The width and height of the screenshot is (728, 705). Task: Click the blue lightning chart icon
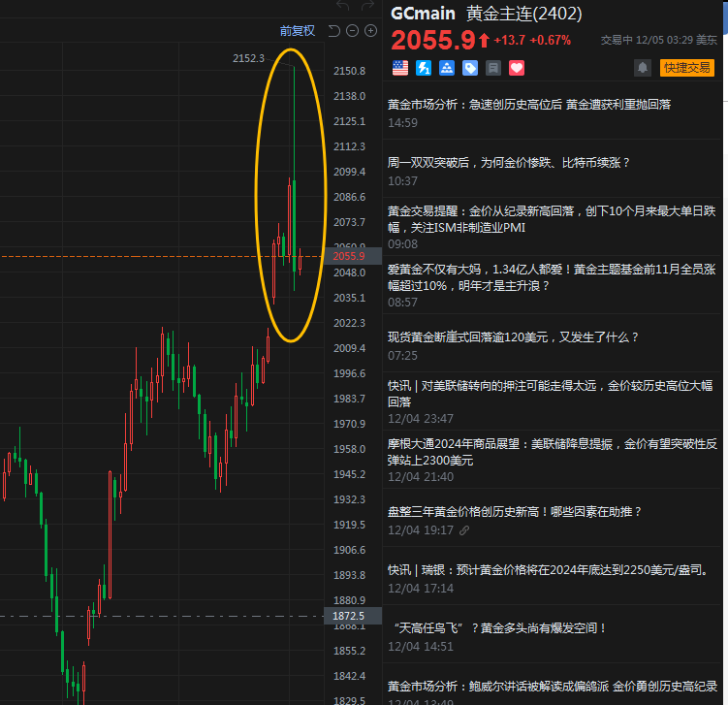(424, 68)
